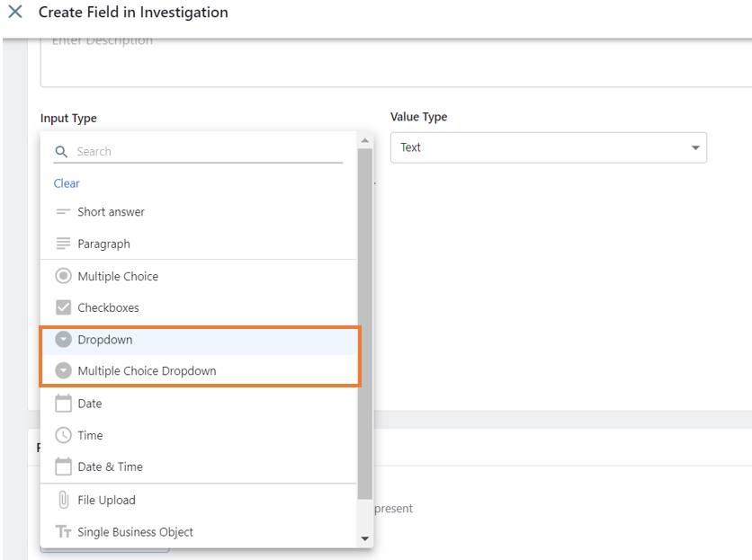The width and height of the screenshot is (752, 560).
Task: Click the Date & Time calendar icon
Action: click(63, 467)
